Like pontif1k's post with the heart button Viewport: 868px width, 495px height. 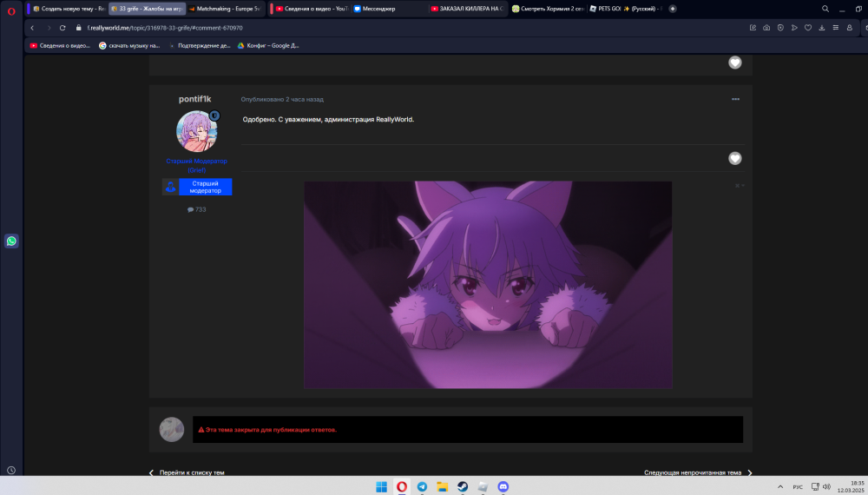pos(734,158)
